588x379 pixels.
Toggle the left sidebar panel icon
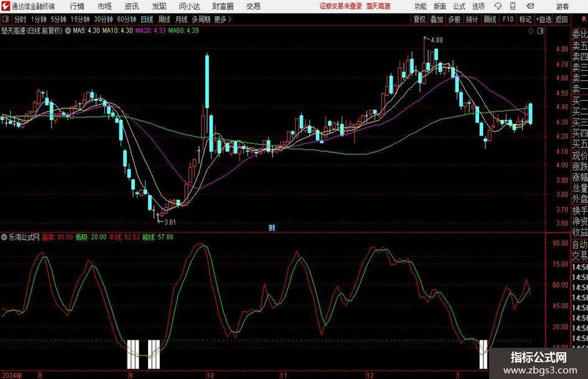click(5, 19)
